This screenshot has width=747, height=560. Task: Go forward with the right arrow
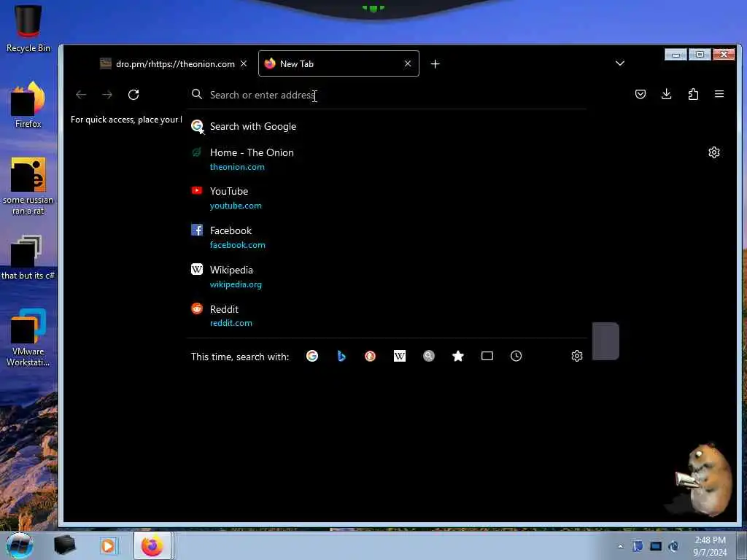pyautogui.click(x=107, y=95)
